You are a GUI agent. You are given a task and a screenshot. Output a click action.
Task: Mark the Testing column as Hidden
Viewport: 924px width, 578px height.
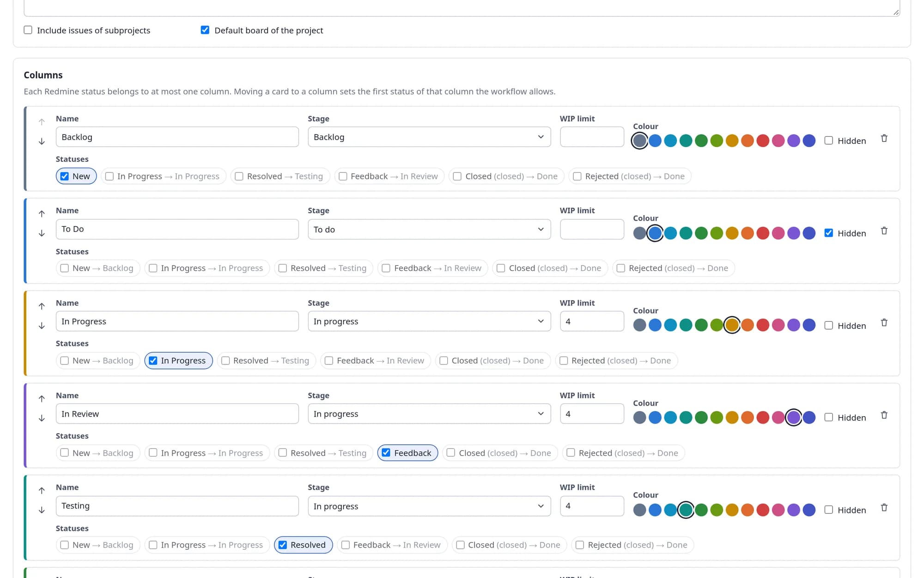(829, 510)
